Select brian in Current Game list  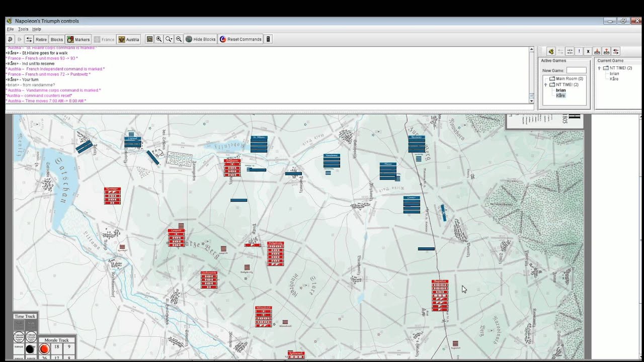(x=614, y=73)
